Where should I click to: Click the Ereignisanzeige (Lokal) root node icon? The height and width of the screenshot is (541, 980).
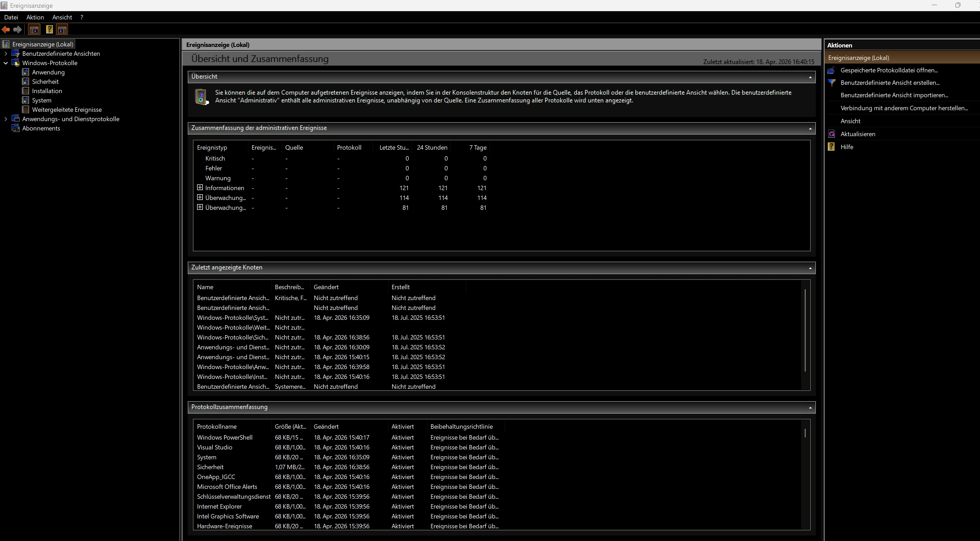coord(6,44)
